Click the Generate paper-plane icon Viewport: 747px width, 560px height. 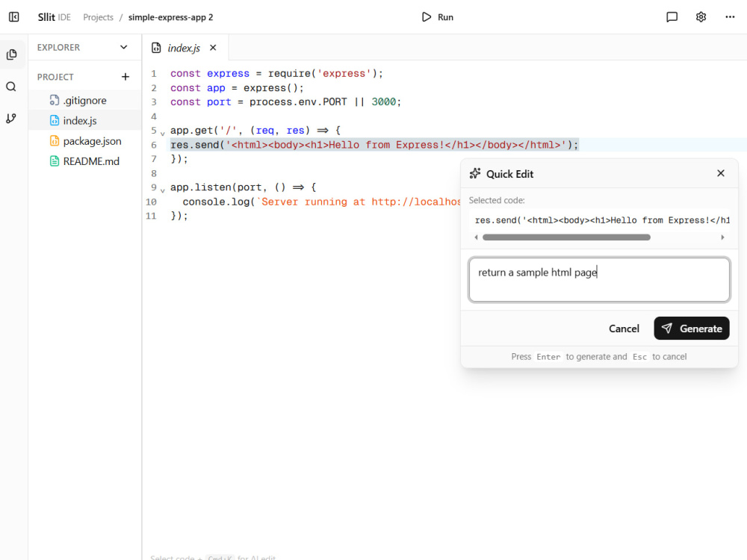[x=666, y=328]
